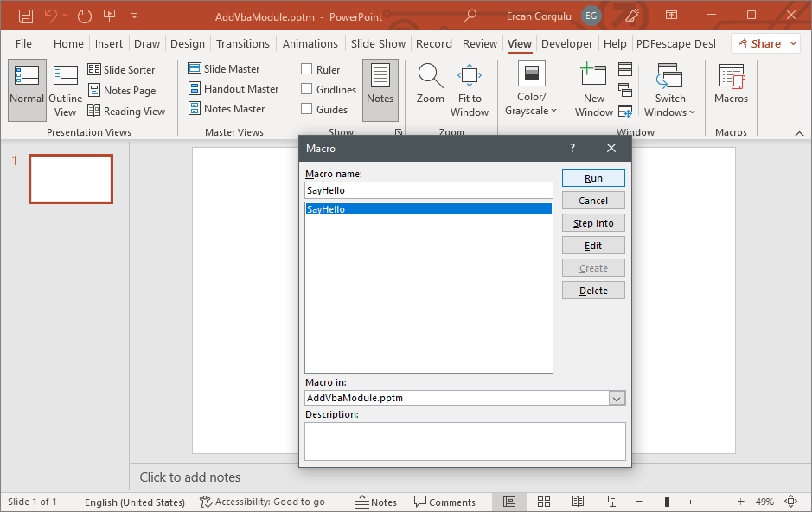Open a New Window
Screen dimensions: 812x512
[x=594, y=86]
